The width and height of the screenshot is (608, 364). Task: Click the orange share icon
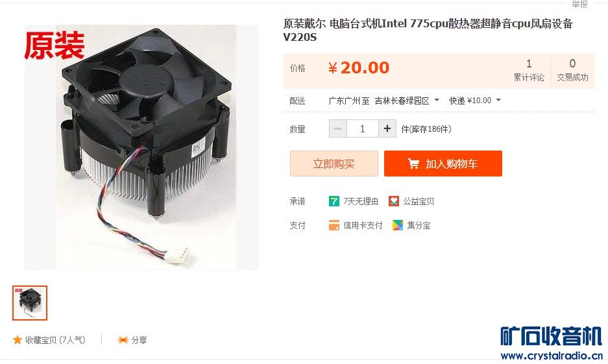123,340
